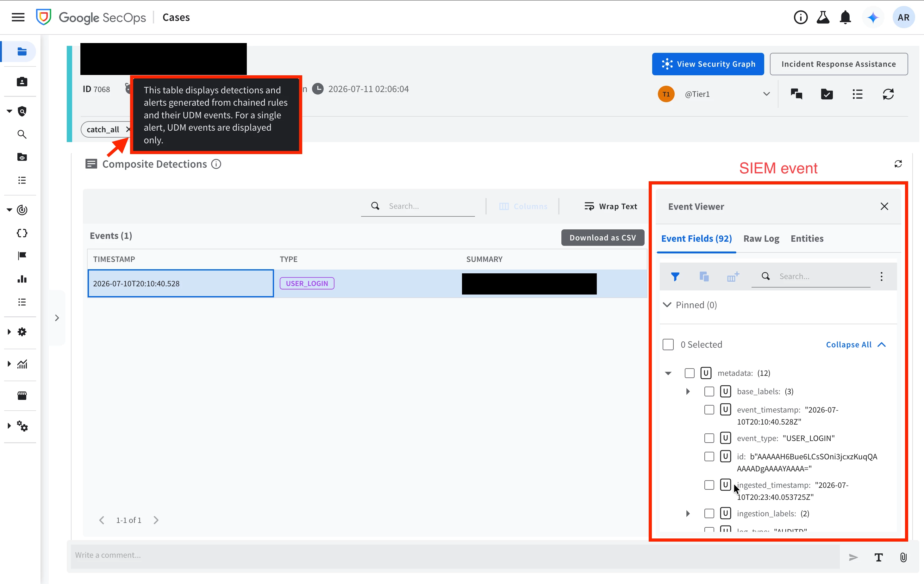Click the events table Search field
Viewport: 924px width, 584px height.
tap(418, 206)
